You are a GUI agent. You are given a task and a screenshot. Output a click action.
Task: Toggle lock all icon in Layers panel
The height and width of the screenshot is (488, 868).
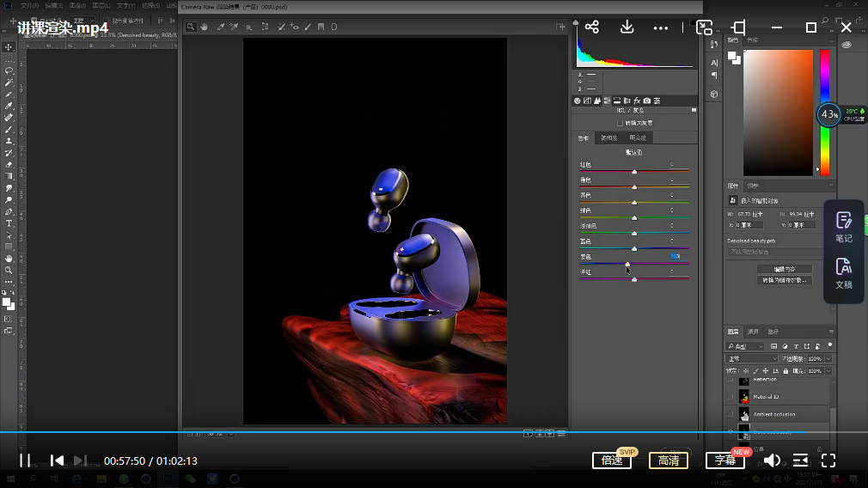point(785,371)
